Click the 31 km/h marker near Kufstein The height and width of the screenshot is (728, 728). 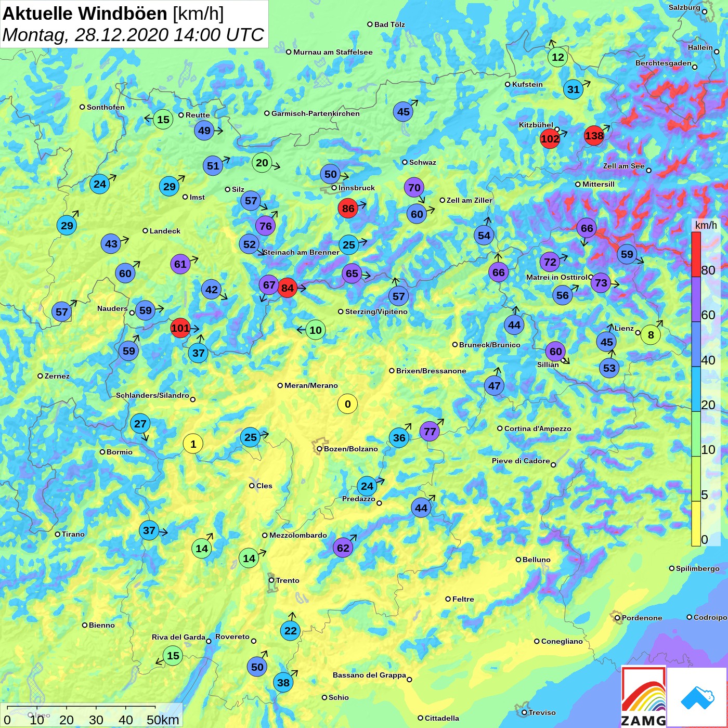click(x=573, y=89)
